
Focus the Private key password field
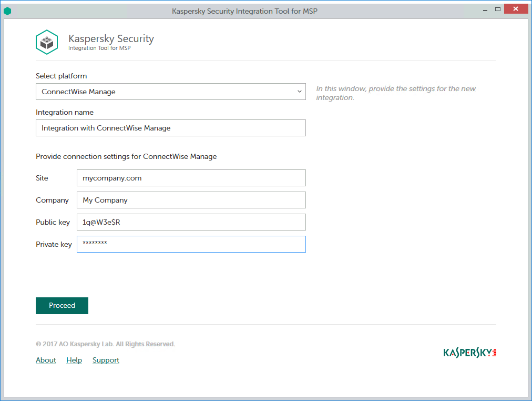tap(191, 244)
